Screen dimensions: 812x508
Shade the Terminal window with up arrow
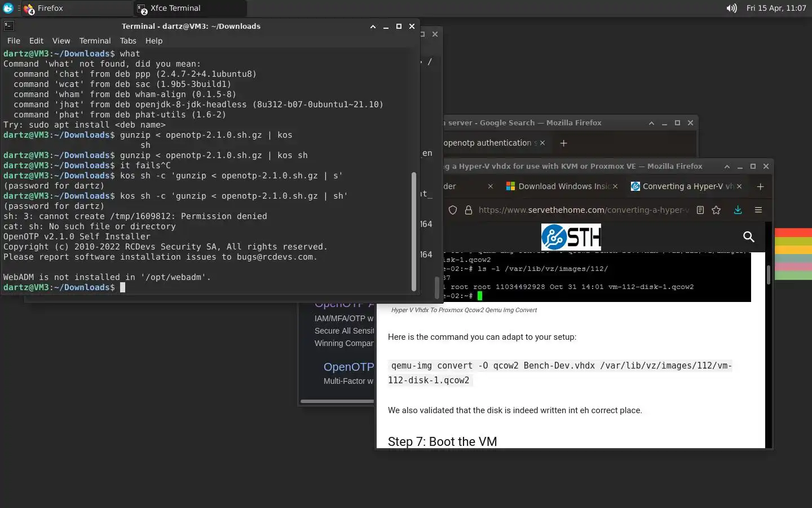[373, 27]
